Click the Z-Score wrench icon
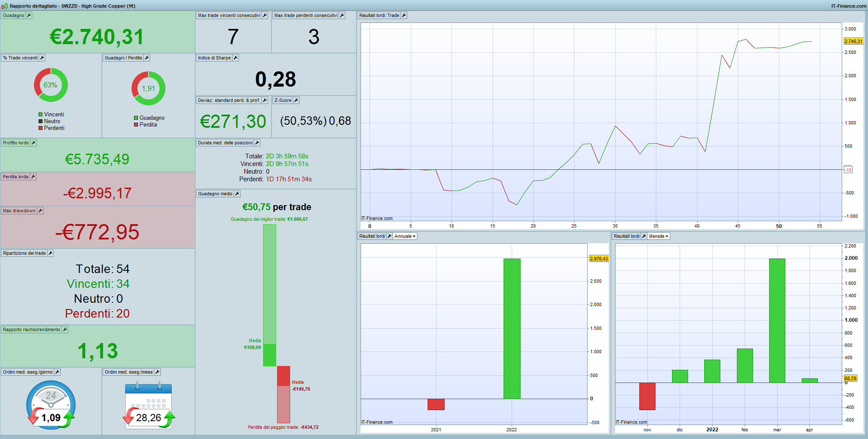 [x=296, y=100]
